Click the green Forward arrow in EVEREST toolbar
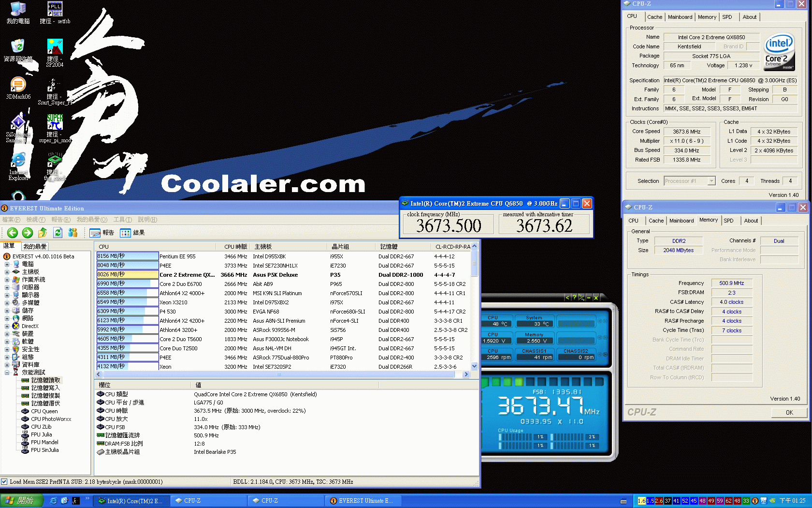812x508 pixels. click(x=28, y=233)
